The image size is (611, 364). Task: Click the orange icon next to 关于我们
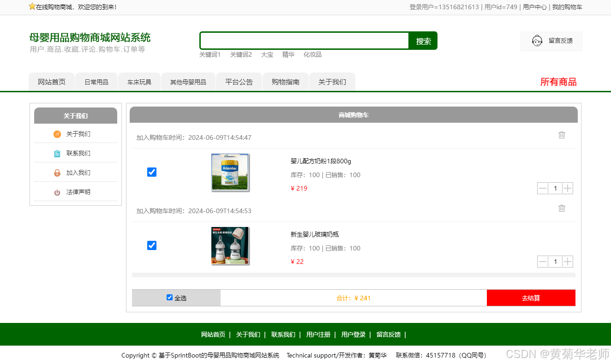57,134
